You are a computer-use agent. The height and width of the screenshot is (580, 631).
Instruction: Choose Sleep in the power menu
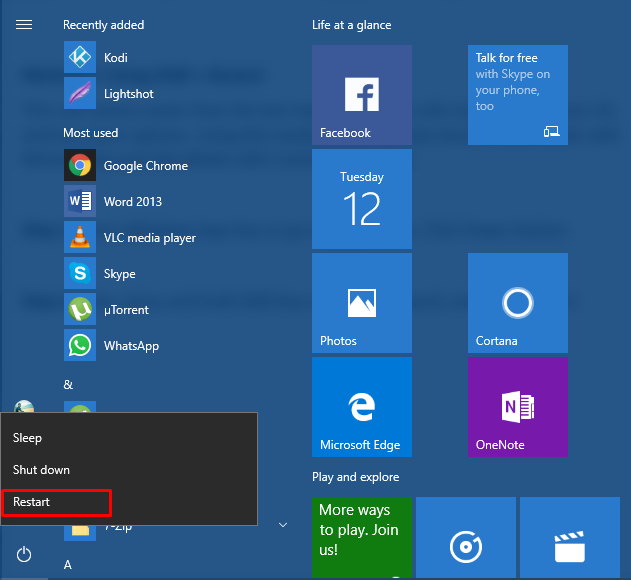point(28,438)
